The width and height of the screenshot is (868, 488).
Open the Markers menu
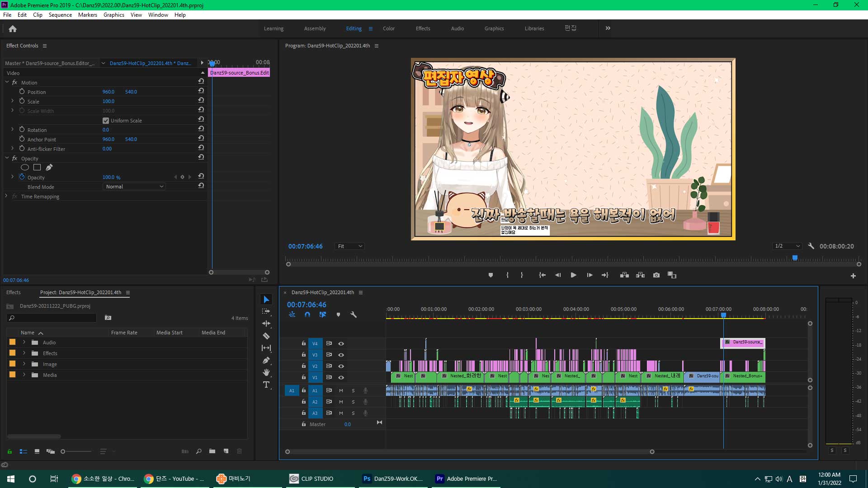[x=87, y=15]
